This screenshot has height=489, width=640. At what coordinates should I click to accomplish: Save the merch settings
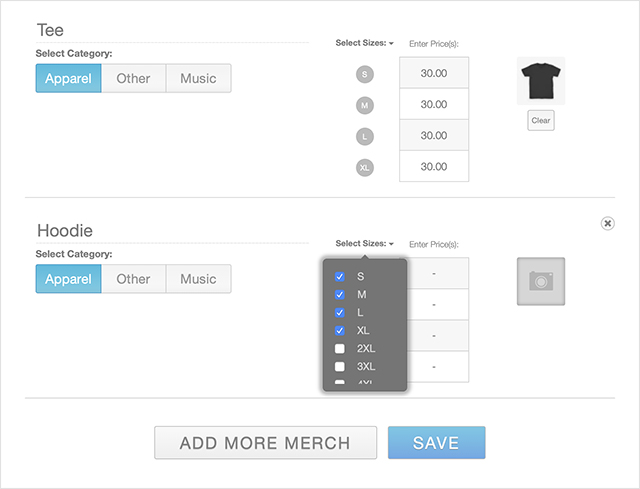(x=436, y=443)
